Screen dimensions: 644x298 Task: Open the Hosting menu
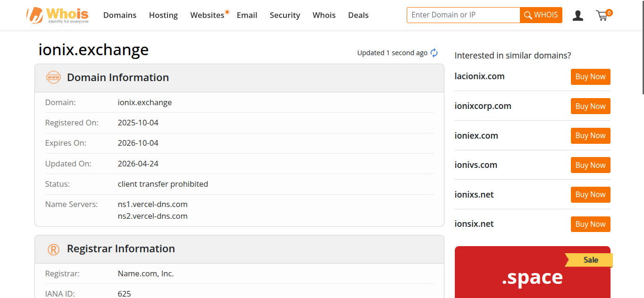[163, 15]
